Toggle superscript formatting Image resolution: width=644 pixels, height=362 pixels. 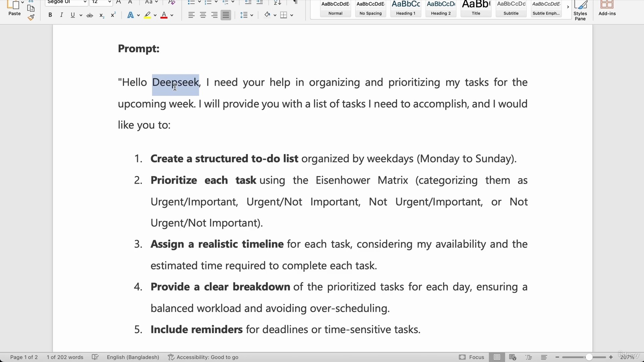click(113, 15)
